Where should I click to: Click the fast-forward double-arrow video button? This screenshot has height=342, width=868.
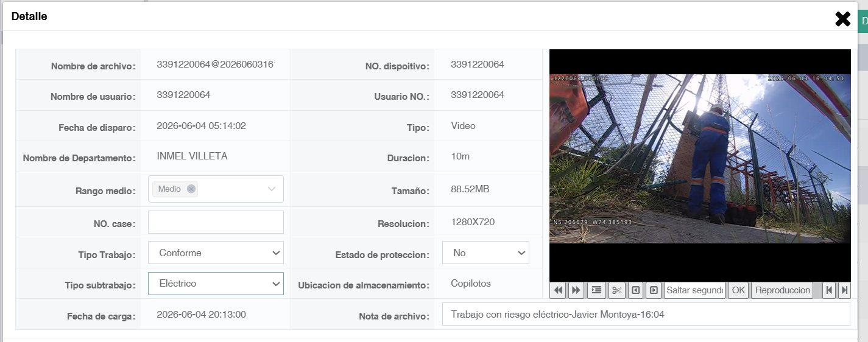pyautogui.click(x=576, y=290)
